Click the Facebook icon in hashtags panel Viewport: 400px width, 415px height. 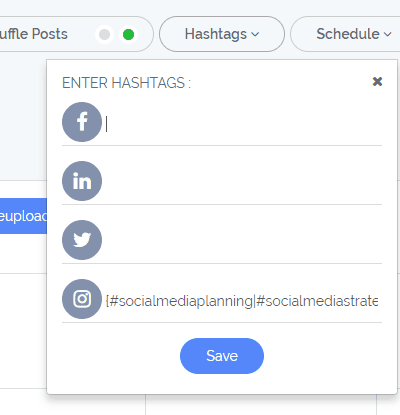pyautogui.click(x=82, y=122)
